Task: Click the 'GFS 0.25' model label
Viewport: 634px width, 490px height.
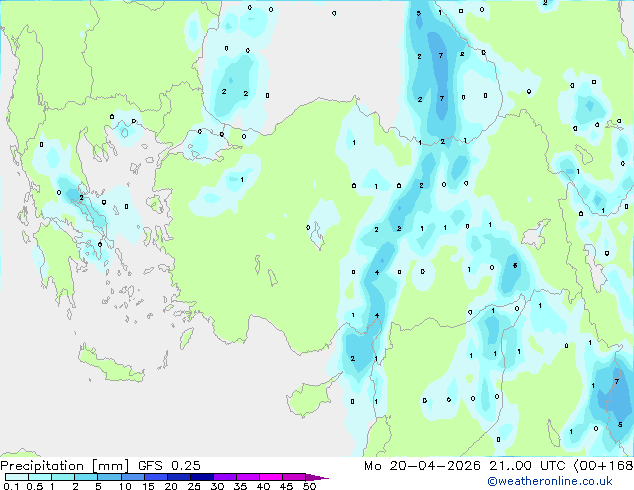Action: [x=169, y=466]
